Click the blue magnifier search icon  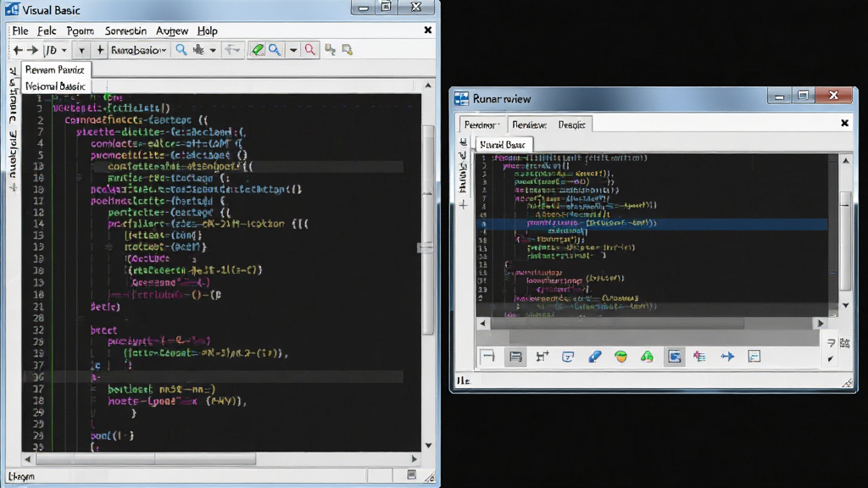click(181, 50)
